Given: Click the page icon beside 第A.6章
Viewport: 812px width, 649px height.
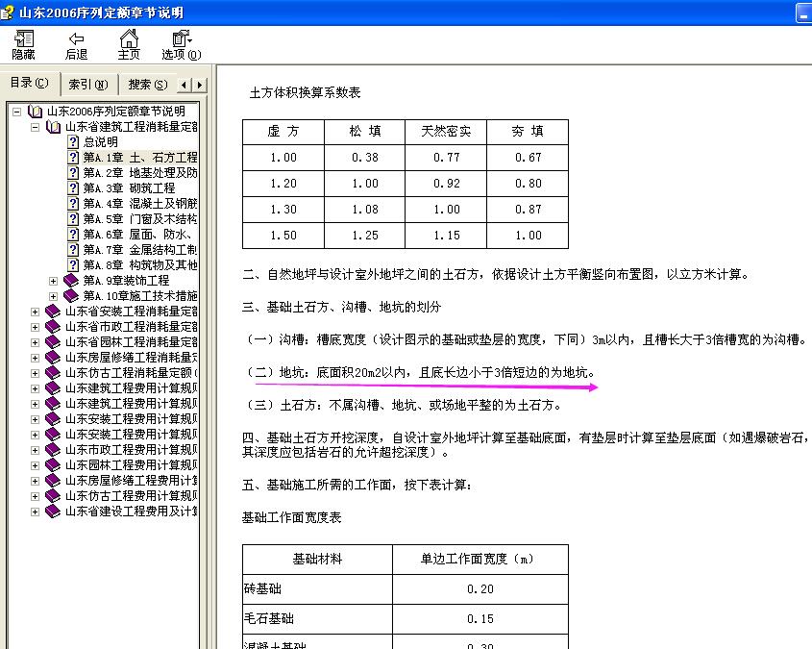Looking at the screenshot, I should coord(74,234).
